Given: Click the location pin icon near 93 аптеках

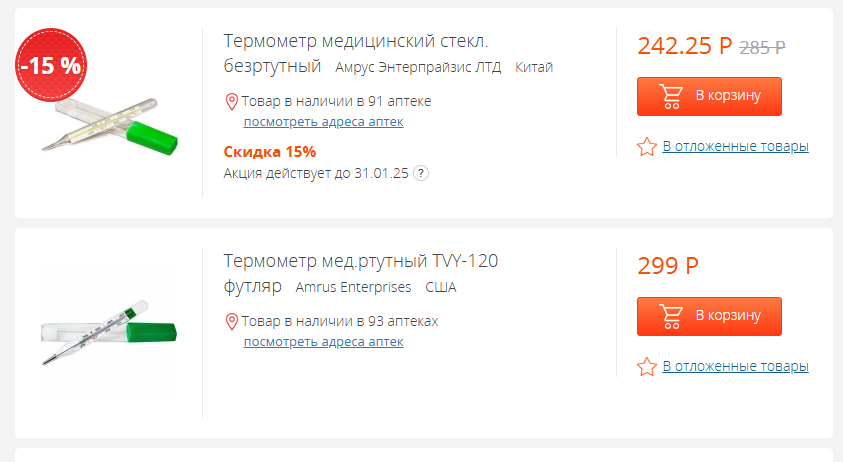Looking at the screenshot, I should click(x=231, y=321).
